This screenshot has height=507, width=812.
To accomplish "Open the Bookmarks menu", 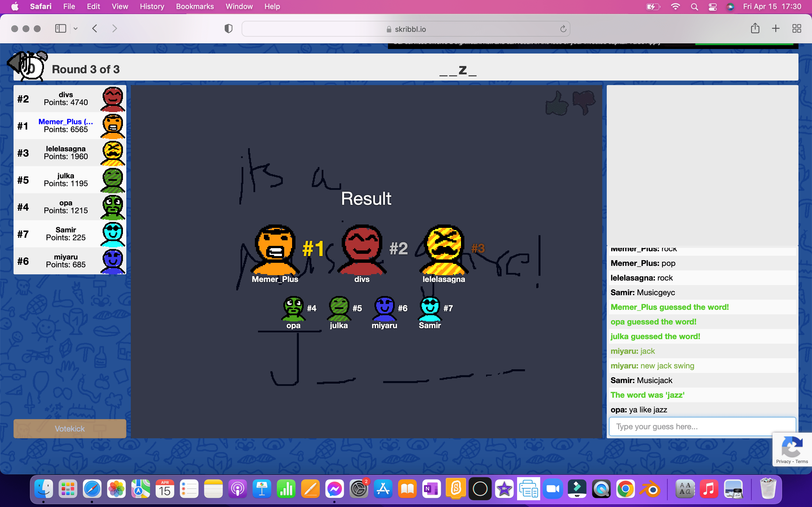I will coord(195,6).
